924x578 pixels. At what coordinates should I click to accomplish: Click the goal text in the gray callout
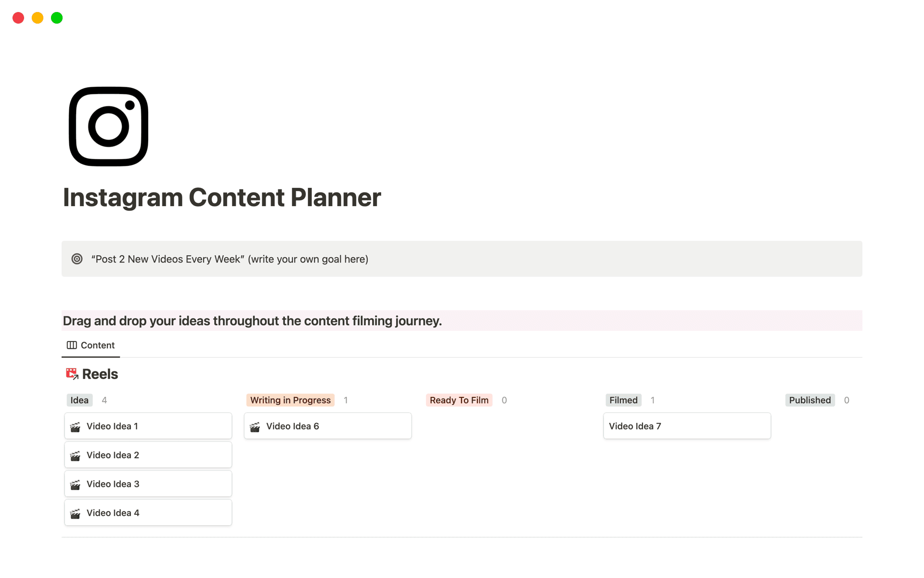[229, 259]
